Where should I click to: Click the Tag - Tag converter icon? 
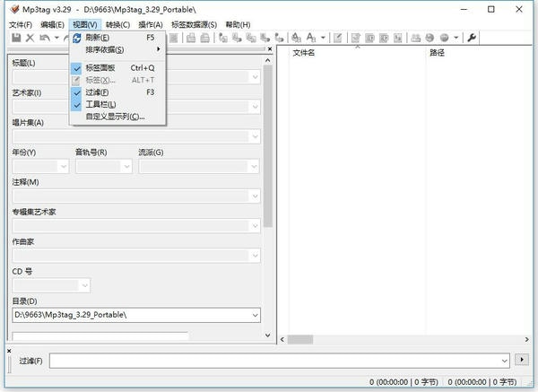tap(279, 38)
